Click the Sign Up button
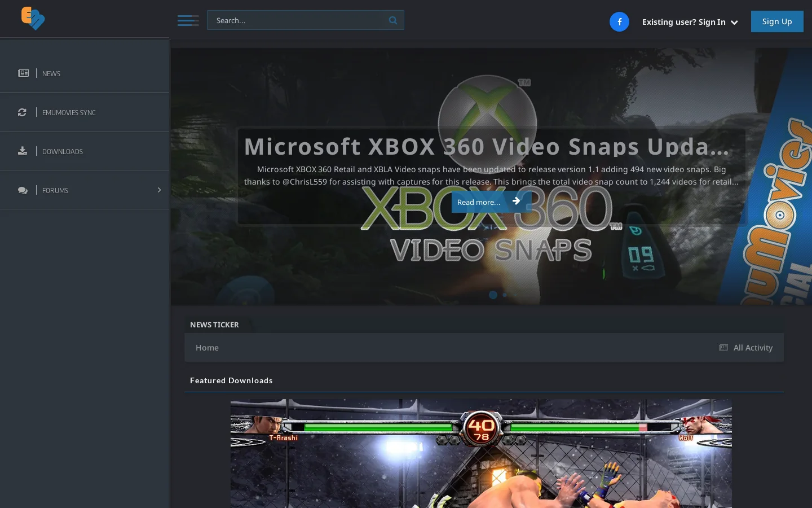The height and width of the screenshot is (508, 812). tap(777, 21)
